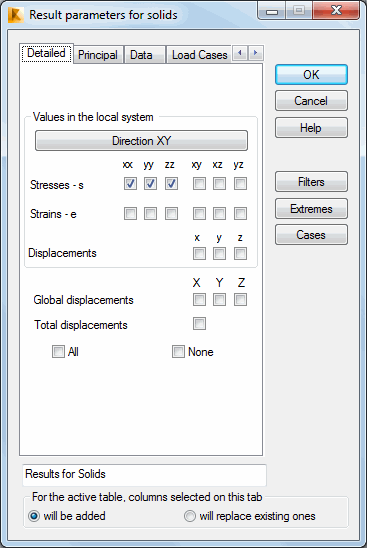Select 'will replace existing ones' option
Viewport: 367px width, 548px height.
coord(190,516)
